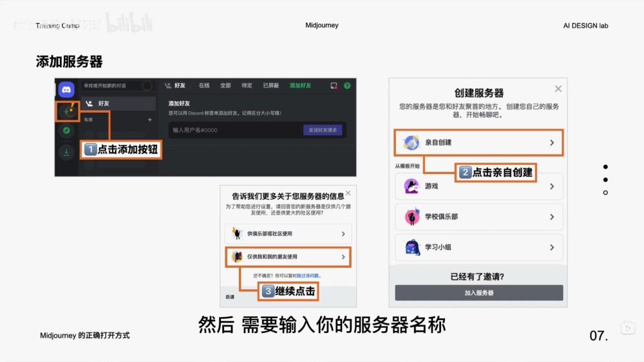Close the 创建服务器 dialog
Viewport: 644px width, 362px height.
[558, 89]
